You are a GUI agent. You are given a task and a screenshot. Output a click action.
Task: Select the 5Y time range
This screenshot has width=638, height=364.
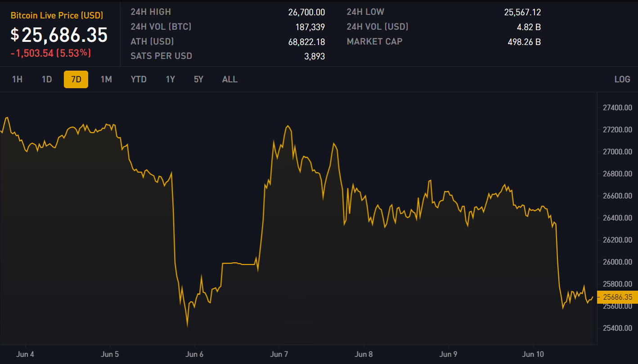click(x=198, y=80)
